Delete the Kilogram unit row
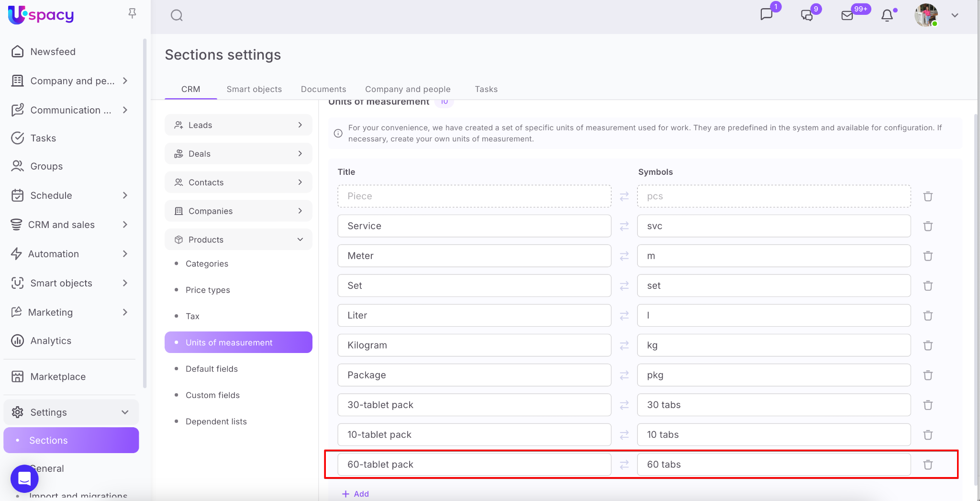 tap(928, 345)
